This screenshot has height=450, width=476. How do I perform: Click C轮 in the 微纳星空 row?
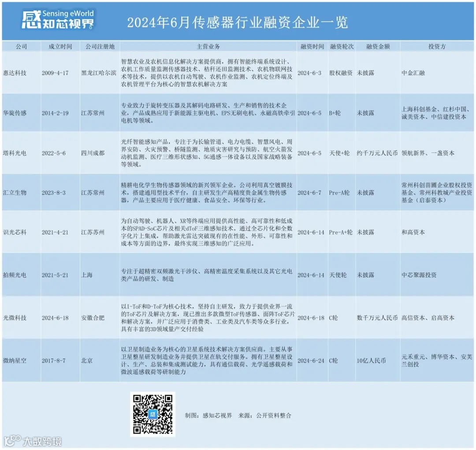pos(333,361)
